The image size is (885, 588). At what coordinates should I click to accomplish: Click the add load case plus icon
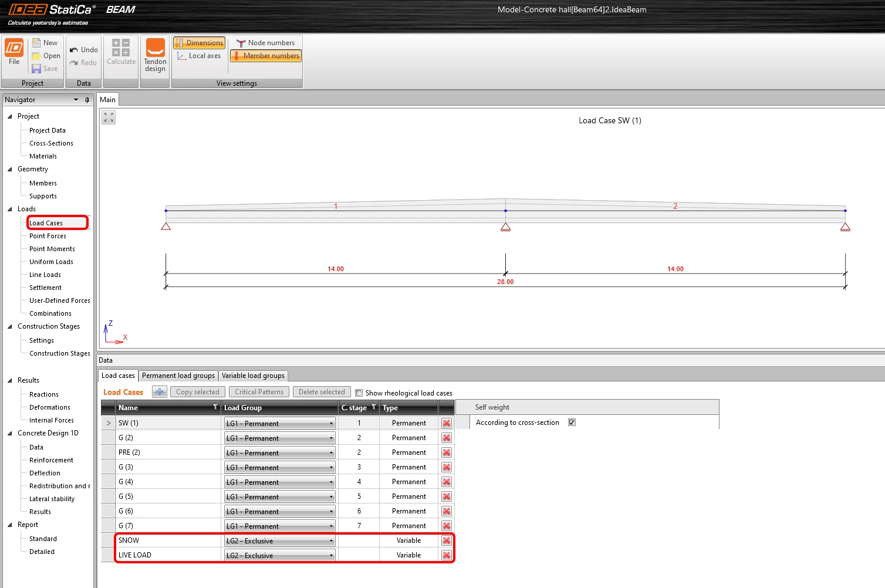[x=160, y=392]
